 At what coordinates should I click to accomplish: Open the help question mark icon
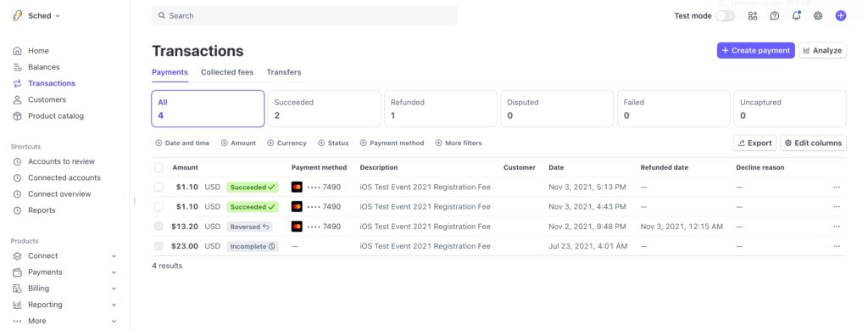coord(775,16)
